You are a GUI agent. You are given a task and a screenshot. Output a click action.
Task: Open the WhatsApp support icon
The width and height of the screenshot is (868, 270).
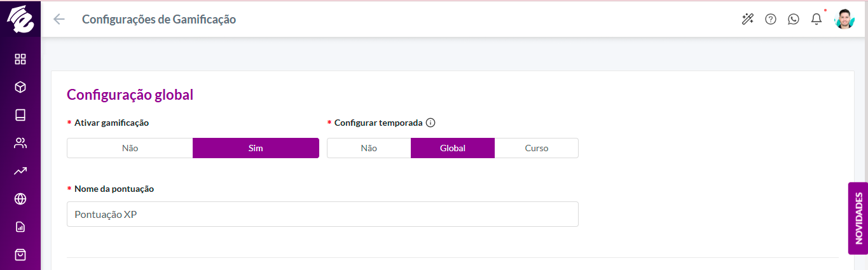pos(794,19)
